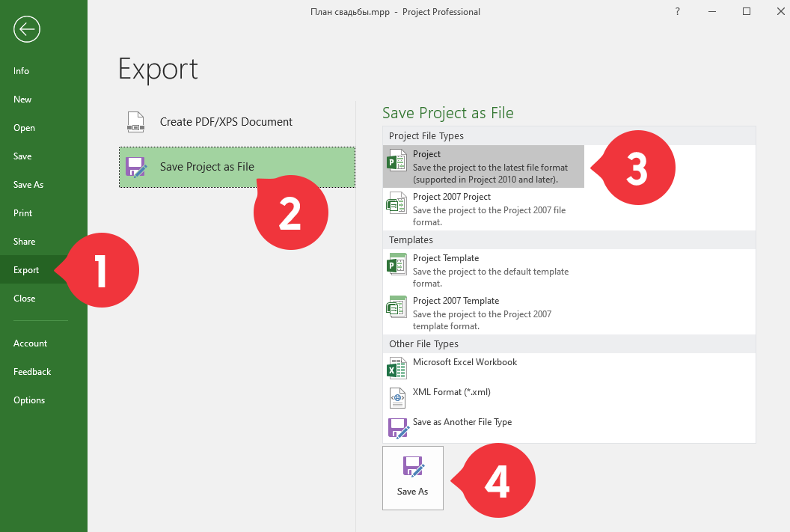This screenshot has width=790, height=532.
Task: Choose Project 2007 Project format
Action: pos(484,209)
